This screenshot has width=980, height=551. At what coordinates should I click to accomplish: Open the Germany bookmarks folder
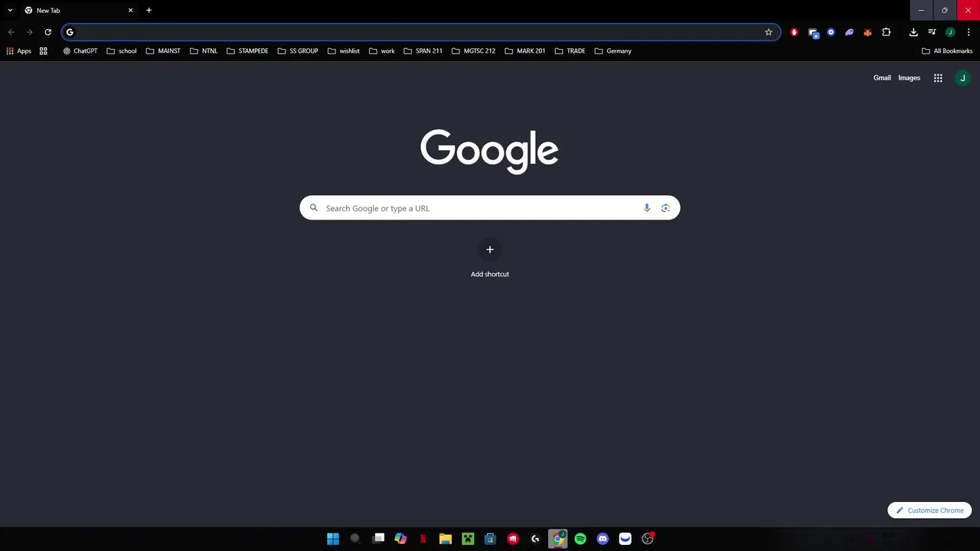(613, 51)
